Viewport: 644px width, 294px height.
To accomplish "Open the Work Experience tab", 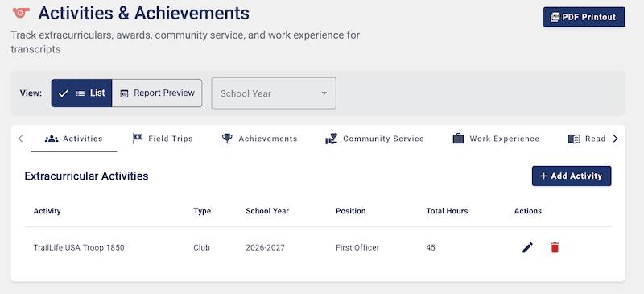I will 496,139.
